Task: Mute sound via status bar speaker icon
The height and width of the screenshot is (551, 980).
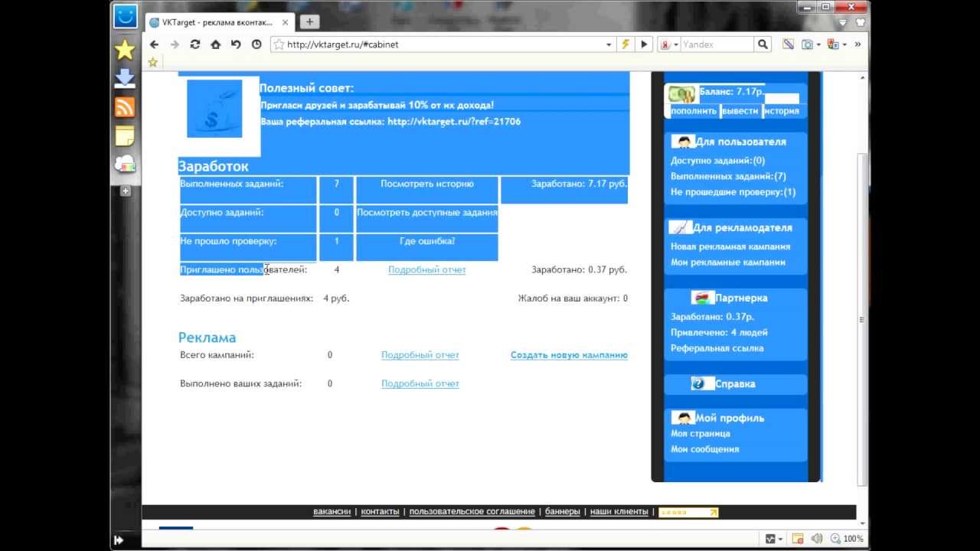Action: (817, 539)
